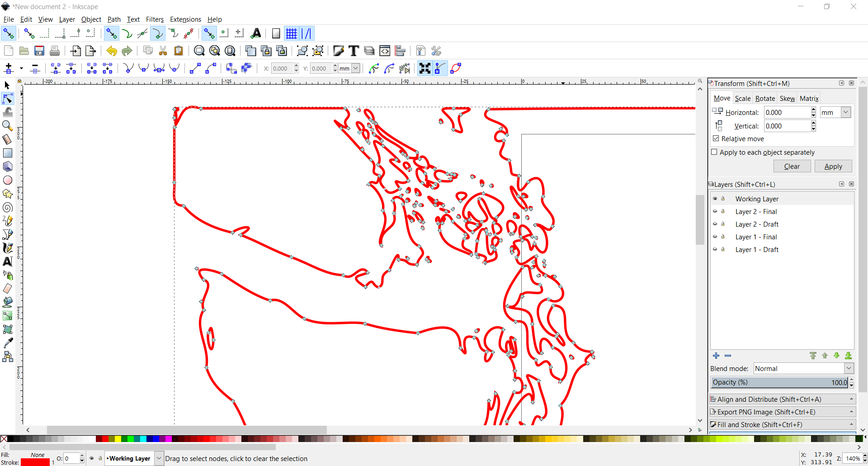Image resolution: width=868 pixels, height=466 pixels.
Task: Click the Apply button in Transform panel
Action: click(x=833, y=166)
